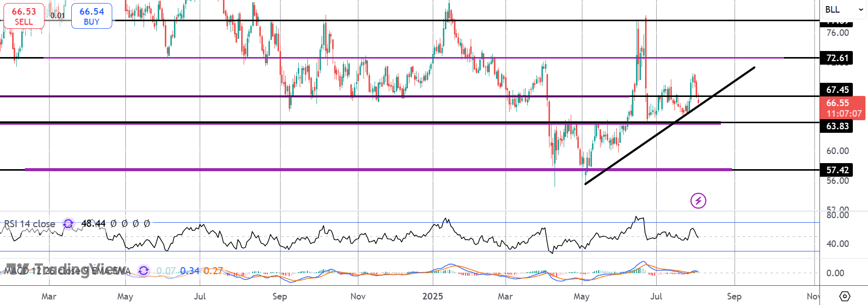Open chart settings gear icon

[x=845, y=296]
